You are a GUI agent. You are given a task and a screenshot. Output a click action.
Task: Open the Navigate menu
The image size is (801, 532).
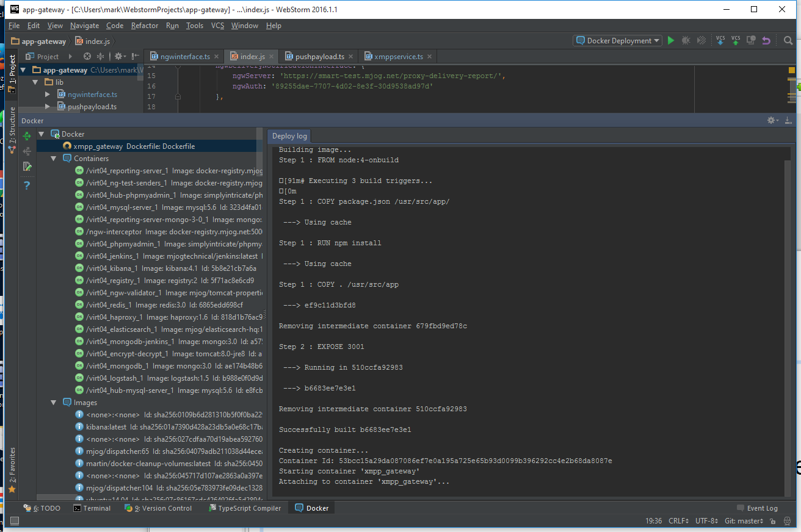tap(84, 26)
